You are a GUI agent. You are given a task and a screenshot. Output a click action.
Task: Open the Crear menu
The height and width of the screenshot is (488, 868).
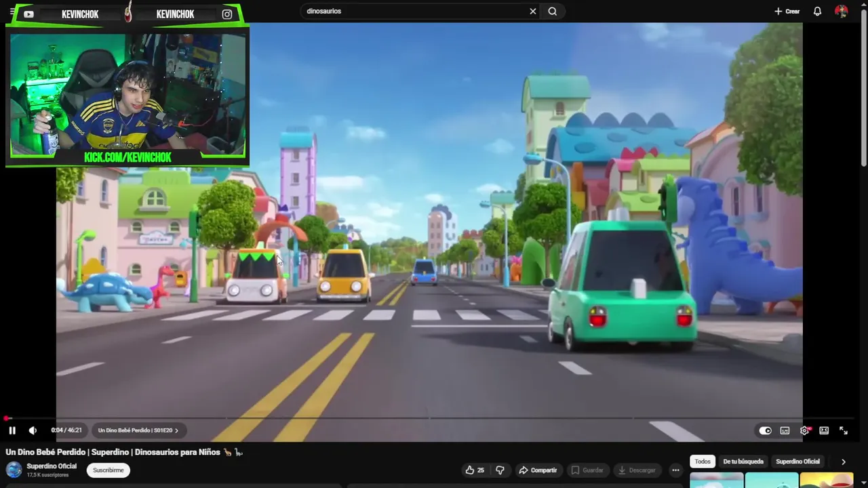(787, 11)
